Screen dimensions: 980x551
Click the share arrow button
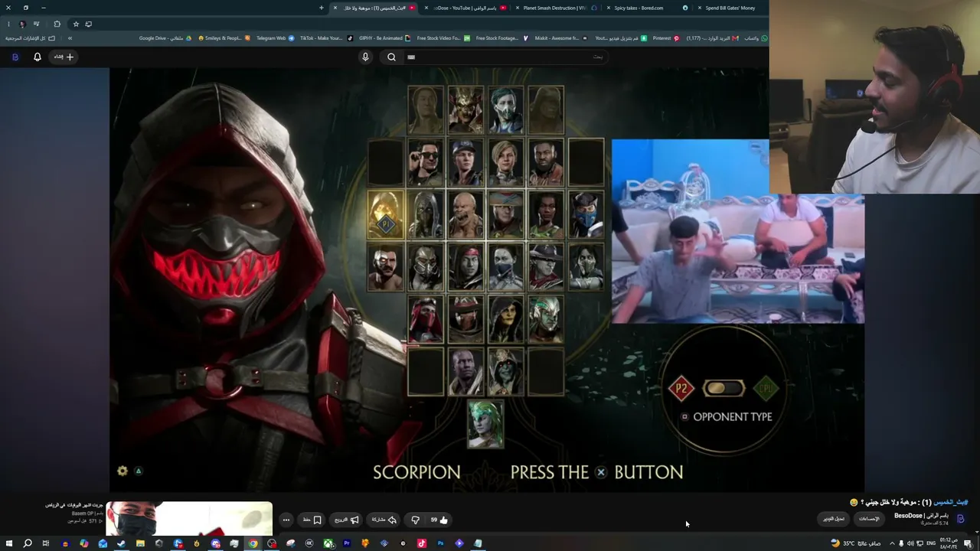tap(384, 520)
